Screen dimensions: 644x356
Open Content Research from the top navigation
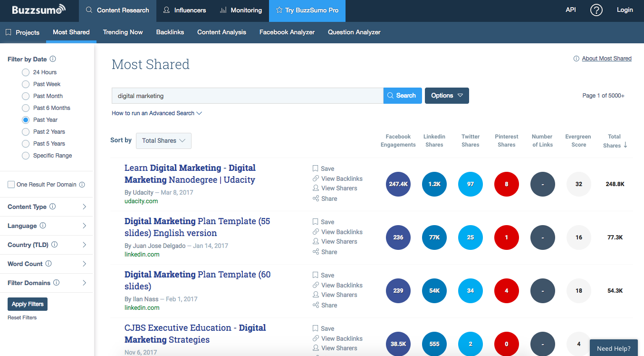point(117,10)
